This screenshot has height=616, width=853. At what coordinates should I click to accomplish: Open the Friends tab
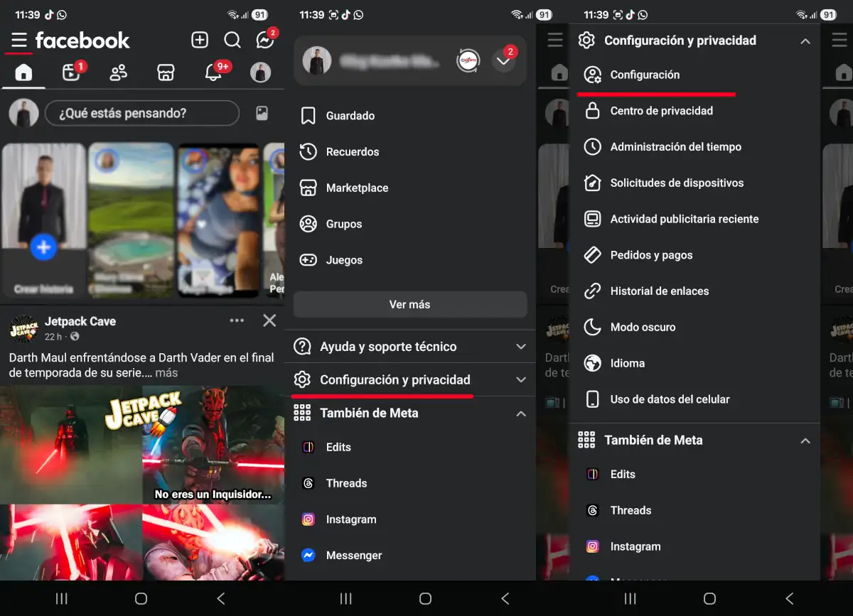(x=119, y=72)
